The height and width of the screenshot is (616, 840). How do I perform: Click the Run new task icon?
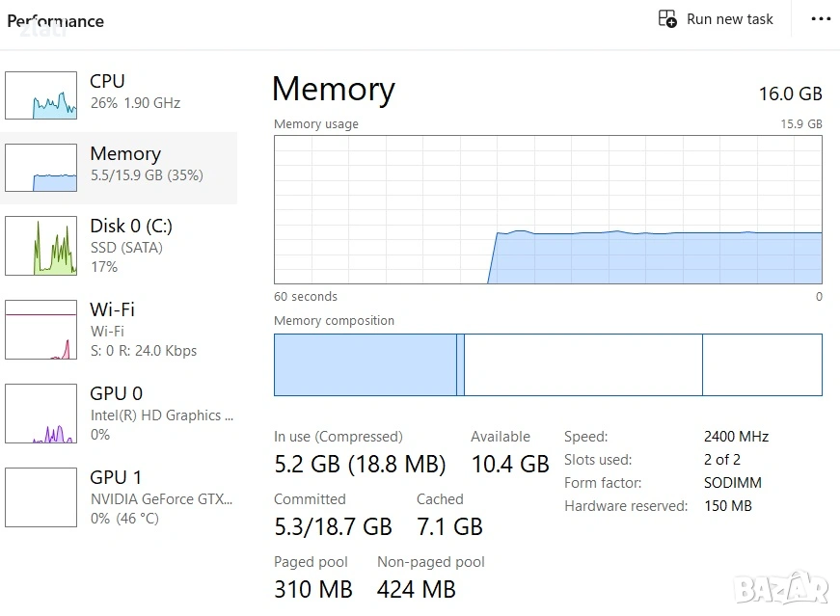click(667, 19)
